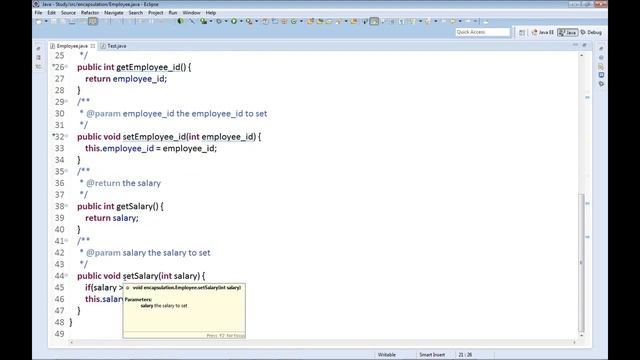This screenshot has height=360, width=640.
Task: Select the Employee.java editor tab
Action: pyautogui.click(x=72, y=46)
